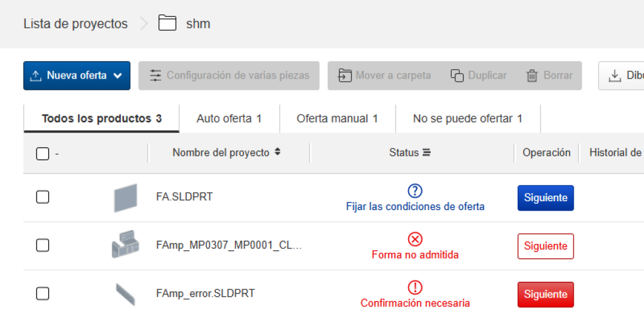Click the Duplicar copy icon
Image resolution: width=644 pixels, height=322 pixels.
coord(457,75)
